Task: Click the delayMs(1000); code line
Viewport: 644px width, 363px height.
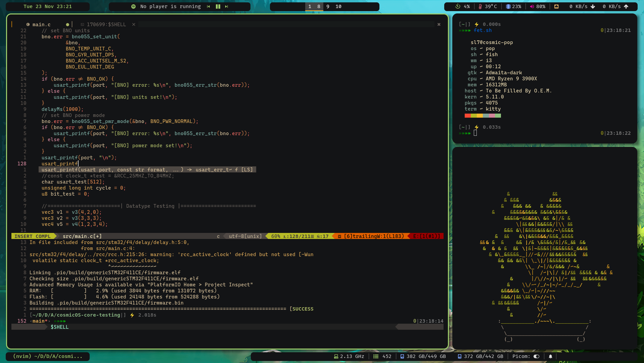Action: [62, 109]
